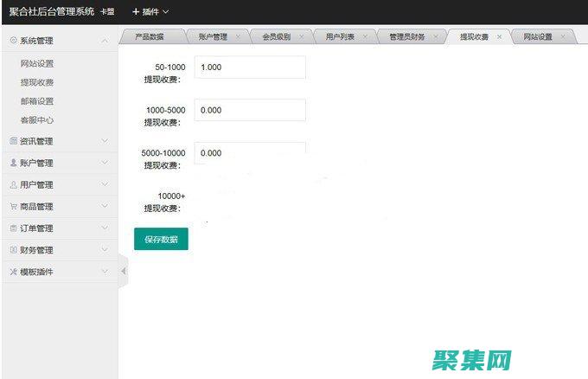The image size is (588, 379).
Task: Collapse the 系统管理 menu chevron
Action: [x=105, y=40]
